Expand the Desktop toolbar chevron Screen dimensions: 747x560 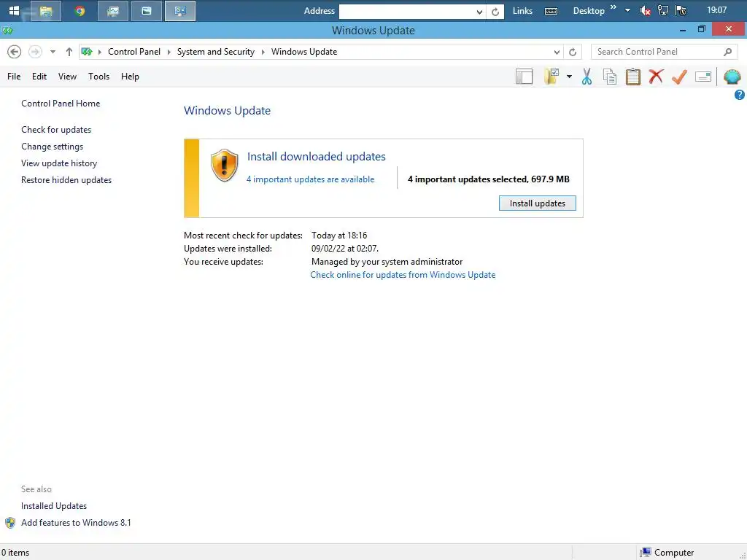613,7
